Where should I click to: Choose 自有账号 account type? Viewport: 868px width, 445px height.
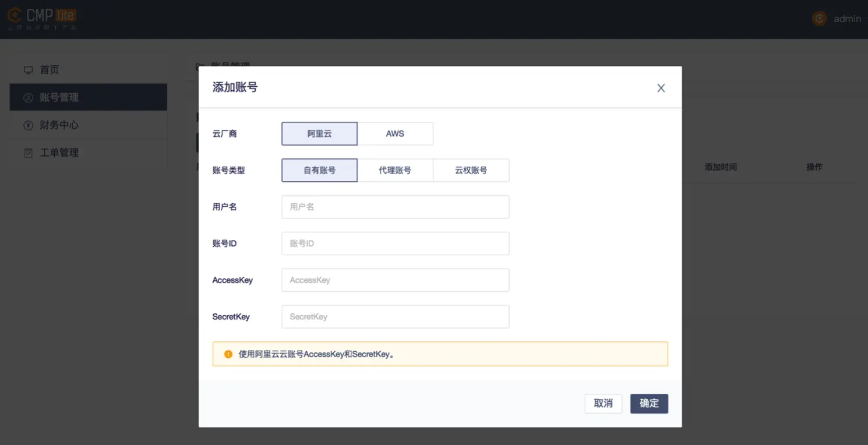tap(319, 170)
